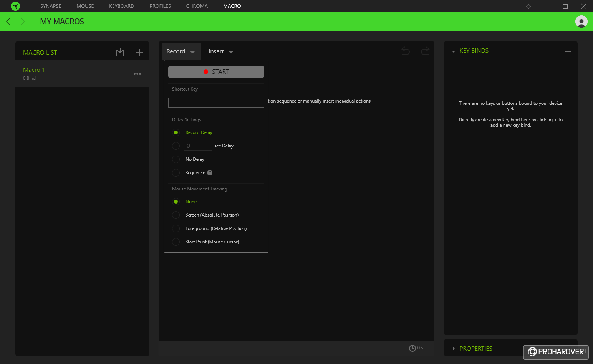Select Sequence delay option
This screenshot has height=364, width=593.
(x=176, y=173)
